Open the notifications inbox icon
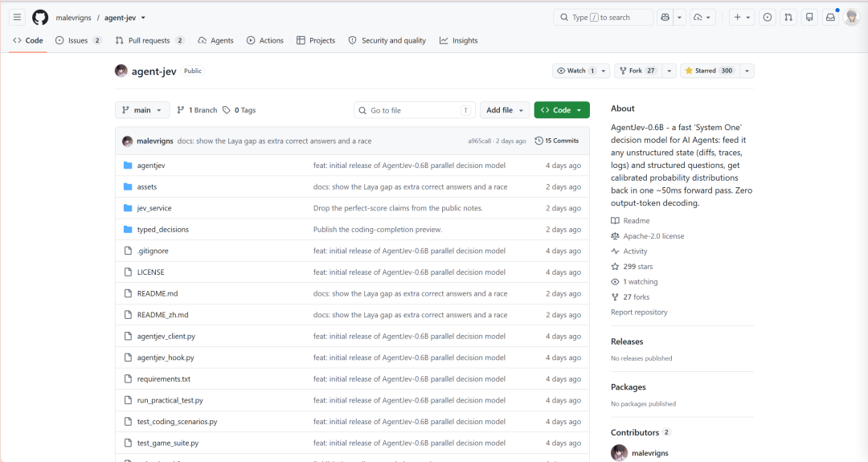Screen dimensions: 868x462 [830, 17]
